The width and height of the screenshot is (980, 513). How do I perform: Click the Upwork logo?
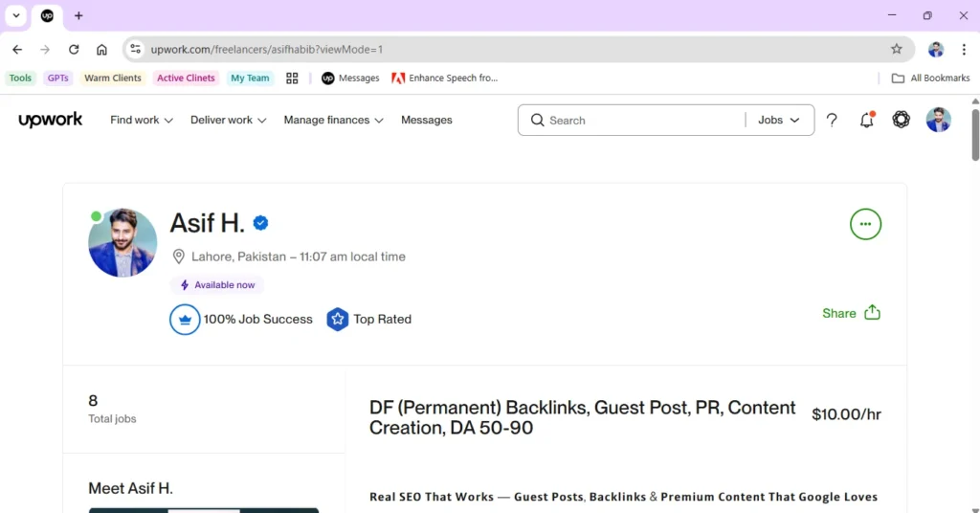[x=51, y=120]
